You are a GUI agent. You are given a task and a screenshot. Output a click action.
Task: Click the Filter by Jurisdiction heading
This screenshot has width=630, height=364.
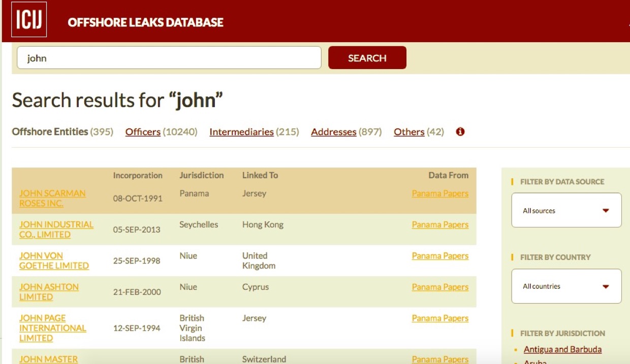point(562,334)
